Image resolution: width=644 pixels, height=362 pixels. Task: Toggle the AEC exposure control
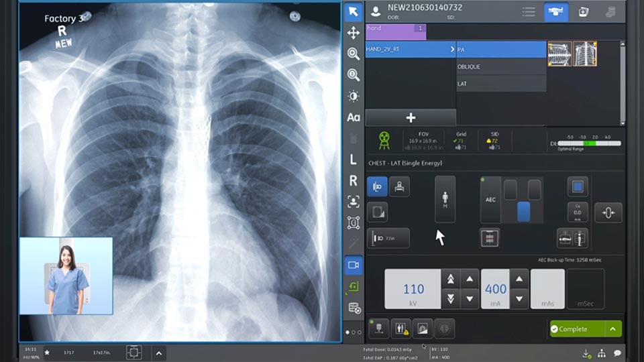(491, 200)
